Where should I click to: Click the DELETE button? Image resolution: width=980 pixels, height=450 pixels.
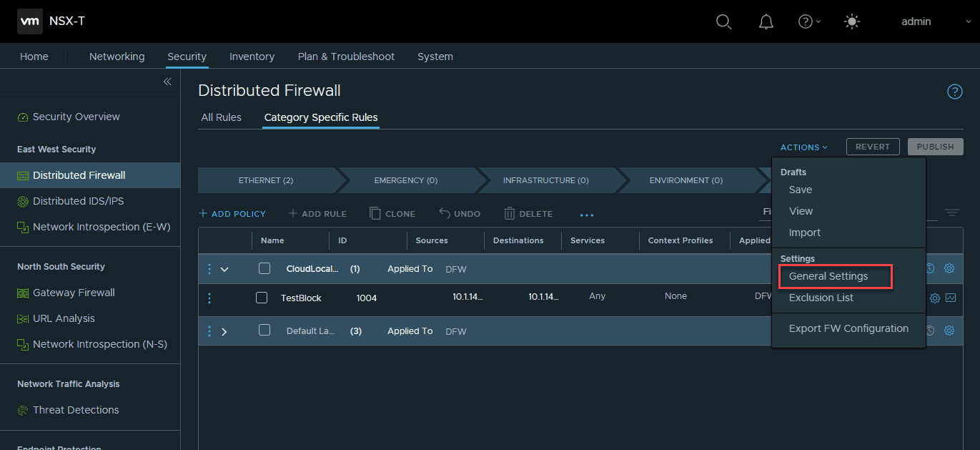[x=528, y=214]
